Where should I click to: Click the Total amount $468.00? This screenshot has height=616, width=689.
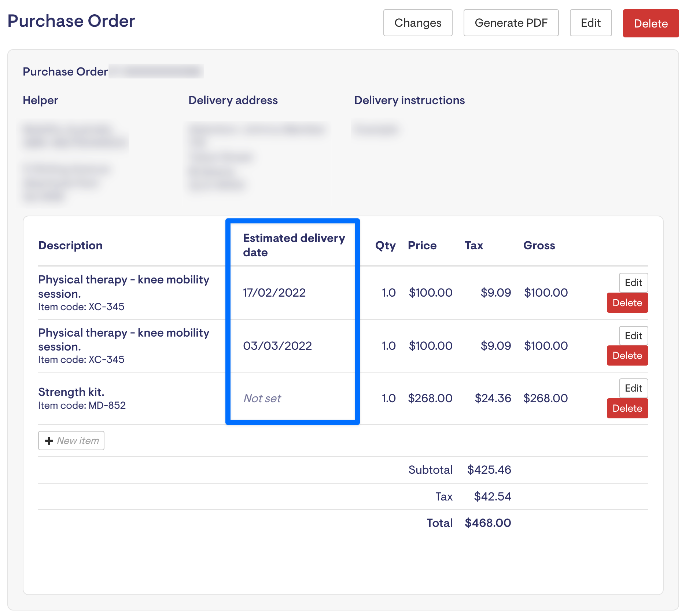[488, 523]
